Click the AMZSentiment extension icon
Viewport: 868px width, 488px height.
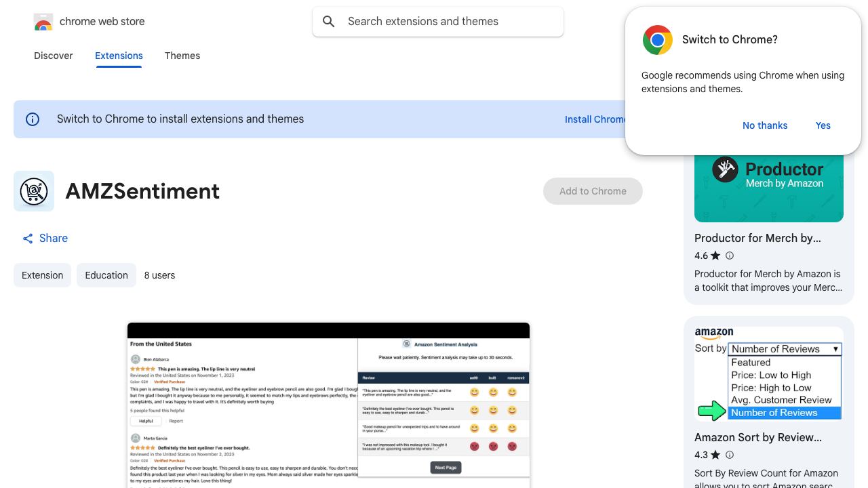(34, 191)
